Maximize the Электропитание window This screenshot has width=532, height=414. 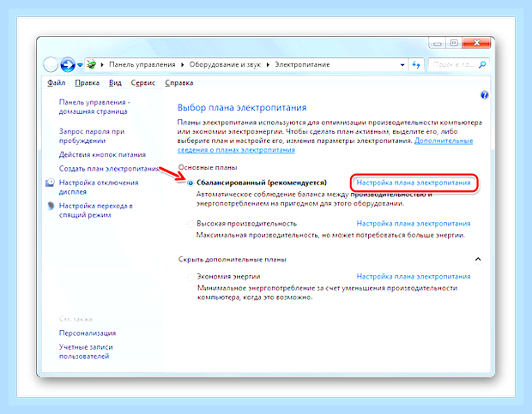[x=454, y=43]
